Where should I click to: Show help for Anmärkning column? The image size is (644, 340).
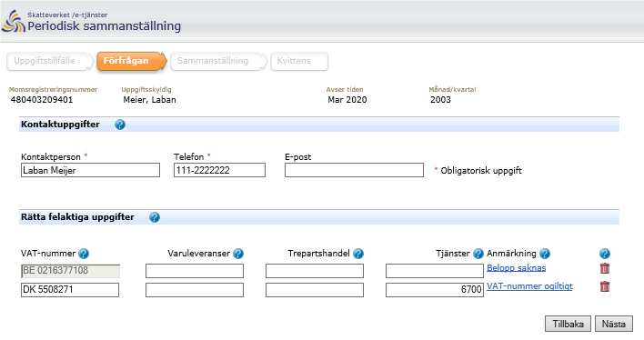[545, 254]
